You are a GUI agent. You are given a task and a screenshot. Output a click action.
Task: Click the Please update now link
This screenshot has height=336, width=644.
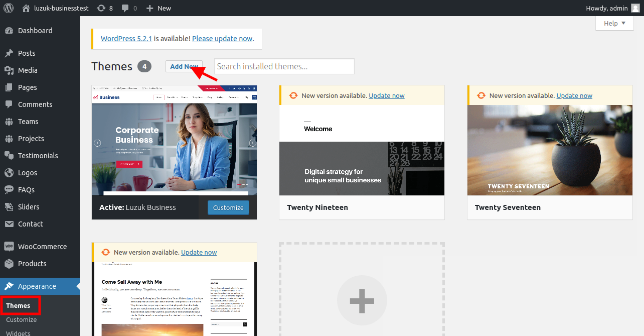tap(222, 39)
